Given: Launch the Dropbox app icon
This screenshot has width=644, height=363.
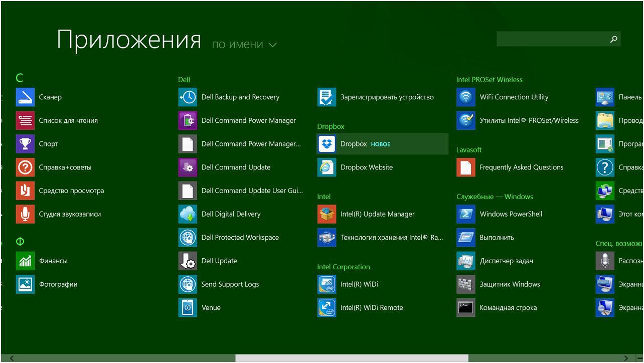Looking at the screenshot, I should (327, 144).
